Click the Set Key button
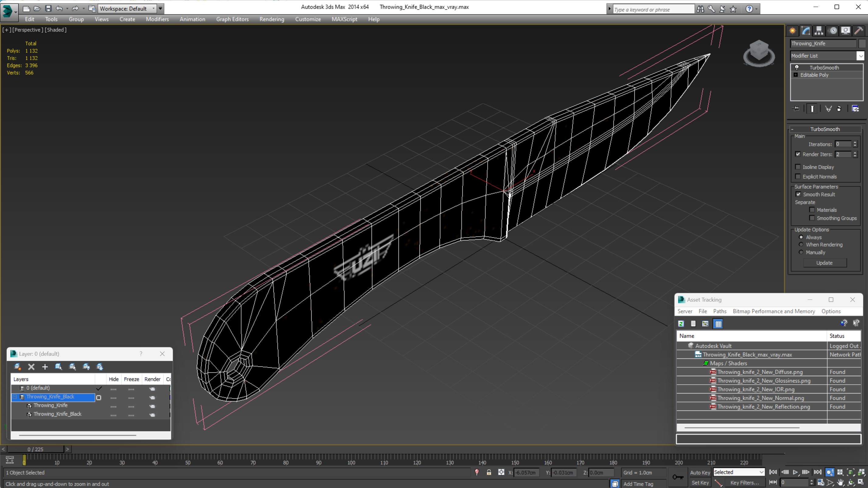868x488 pixels. (x=699, y=483)
